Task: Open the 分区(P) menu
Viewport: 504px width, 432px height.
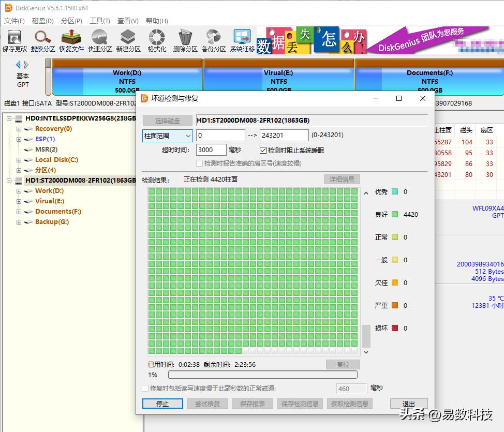Action: pyautogui.click(x=71, y=21)
